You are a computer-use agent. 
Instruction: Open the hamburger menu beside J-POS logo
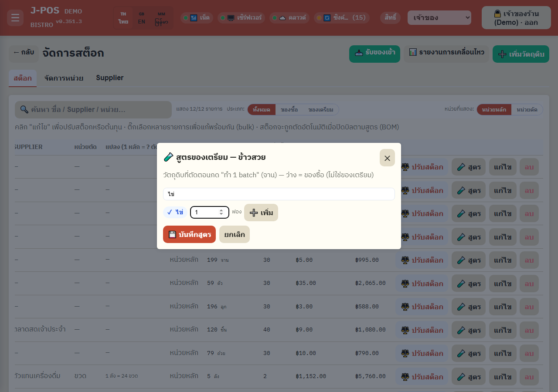coord(15,18)
